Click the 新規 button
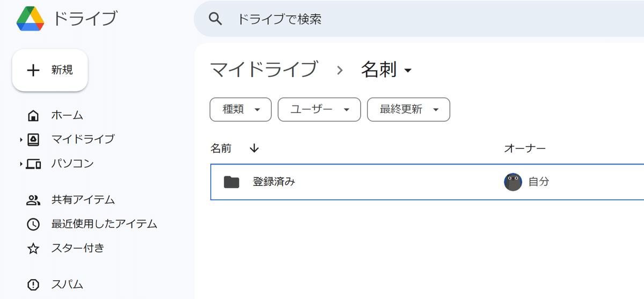This screenshot has height=299, width=644. point(50,70)
